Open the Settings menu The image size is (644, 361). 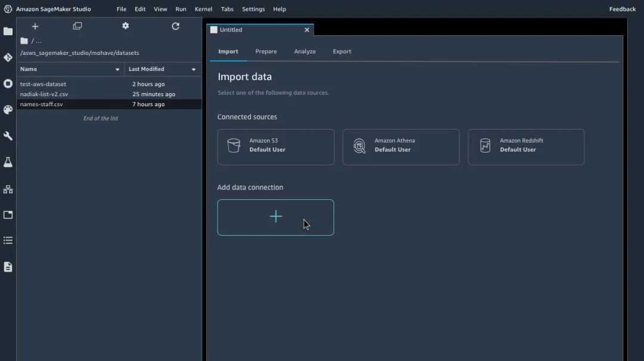253,9
